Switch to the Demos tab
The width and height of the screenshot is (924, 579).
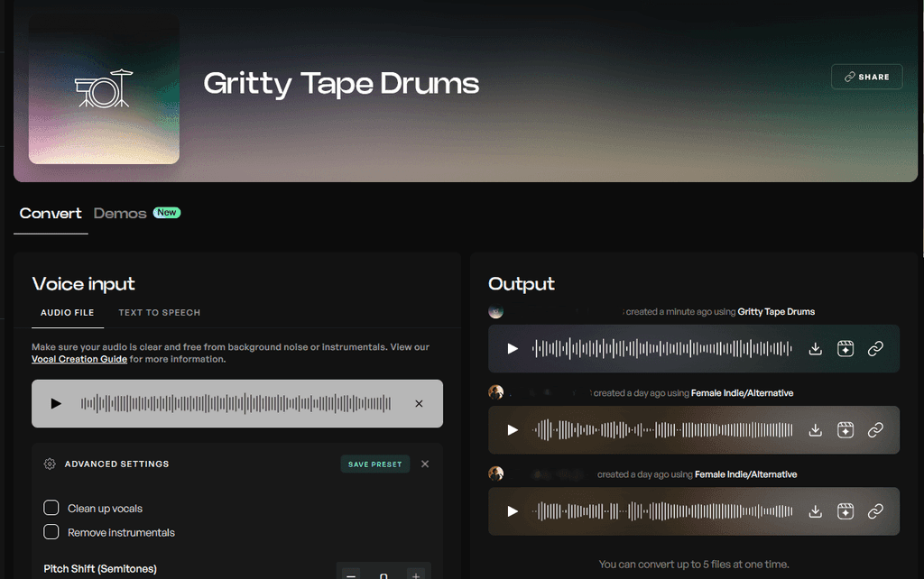click(x=120, y=213)
